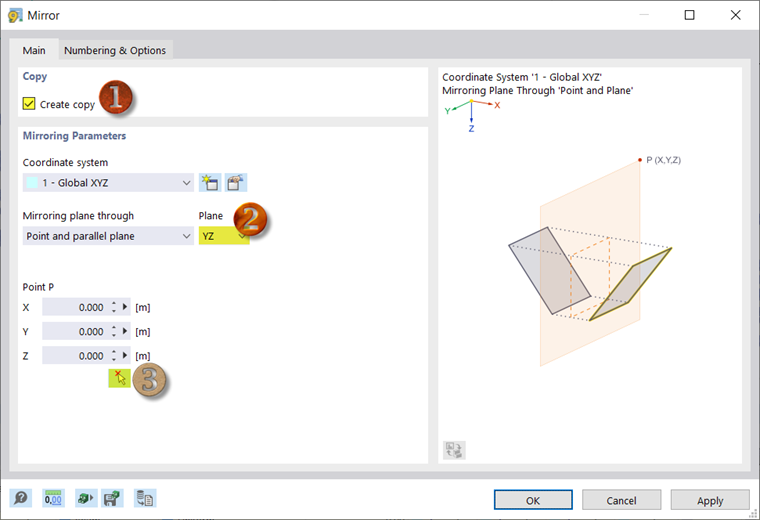The width and height of the screenshot is (760, 520).
Task: Open the Coordinate system dropdown
Action: coord(108,183)
